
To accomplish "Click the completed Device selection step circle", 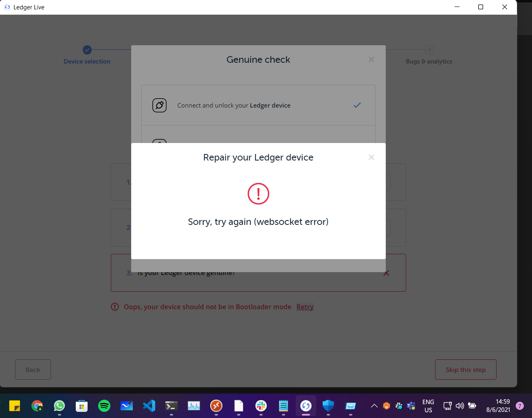I will click(x=87, y=49).
